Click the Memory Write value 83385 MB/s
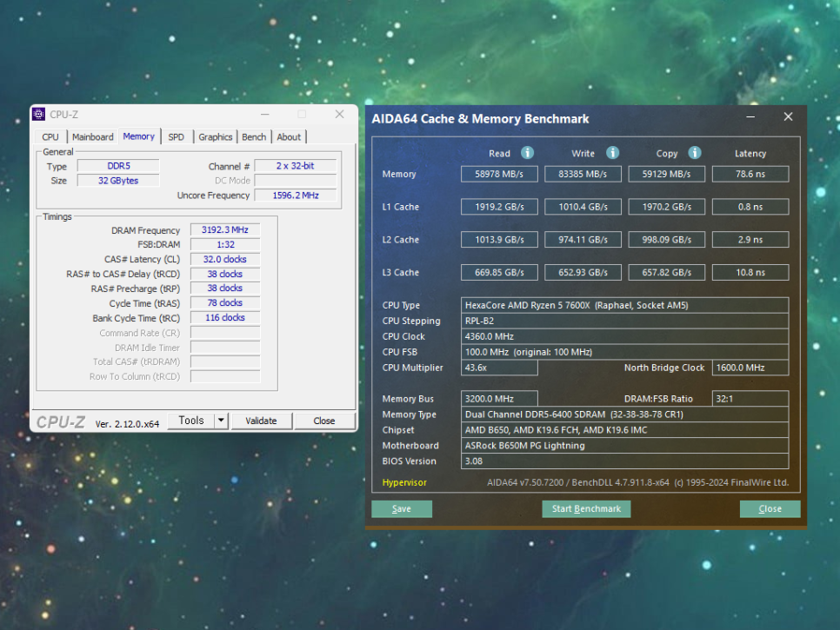 click(x=583, y=174)
